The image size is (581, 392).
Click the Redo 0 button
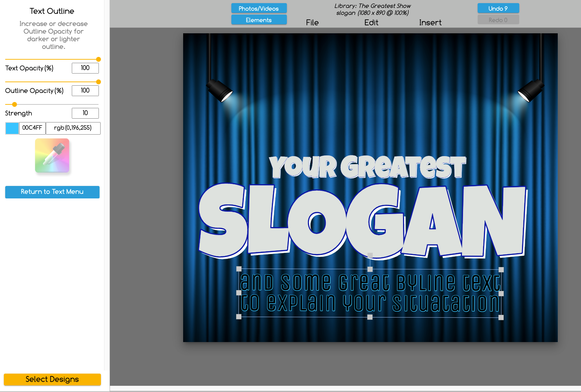coord(498,20)
